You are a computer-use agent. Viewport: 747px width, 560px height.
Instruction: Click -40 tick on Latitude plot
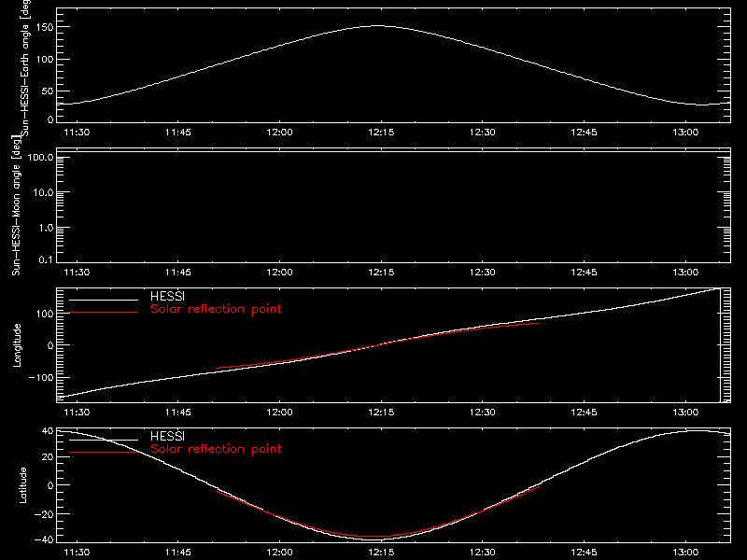(x=44, y=540)
